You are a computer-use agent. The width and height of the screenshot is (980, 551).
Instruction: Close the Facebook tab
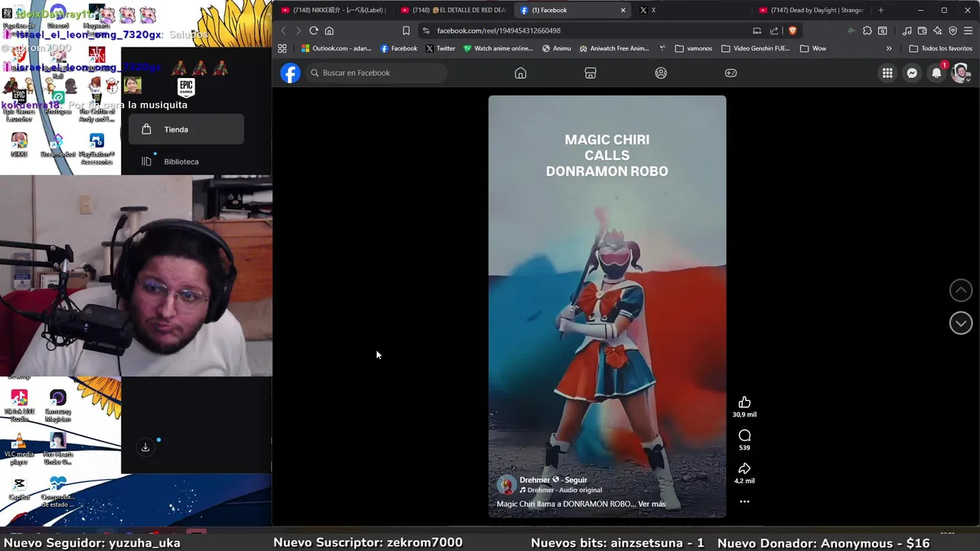tap(622, 10)
